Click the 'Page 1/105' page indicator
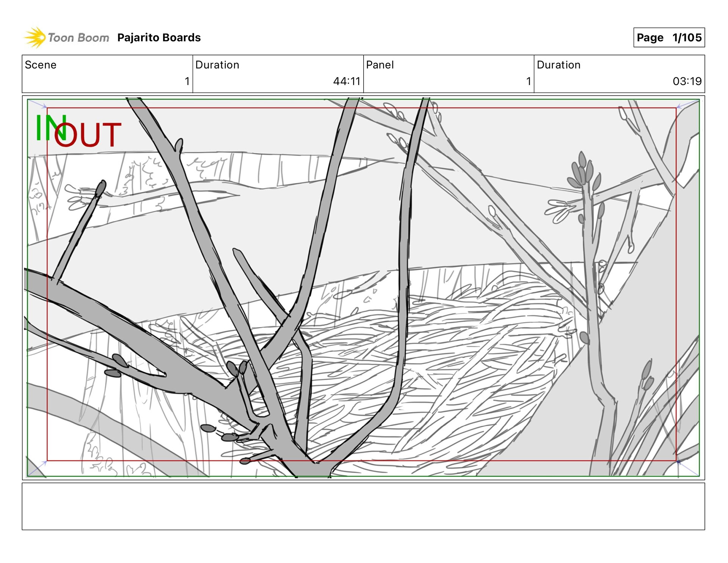 click(669, 38)
